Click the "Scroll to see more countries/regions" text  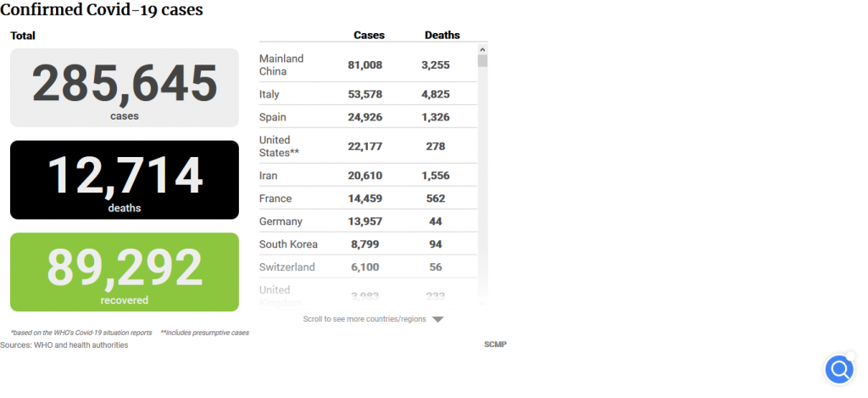coord(365,320)
